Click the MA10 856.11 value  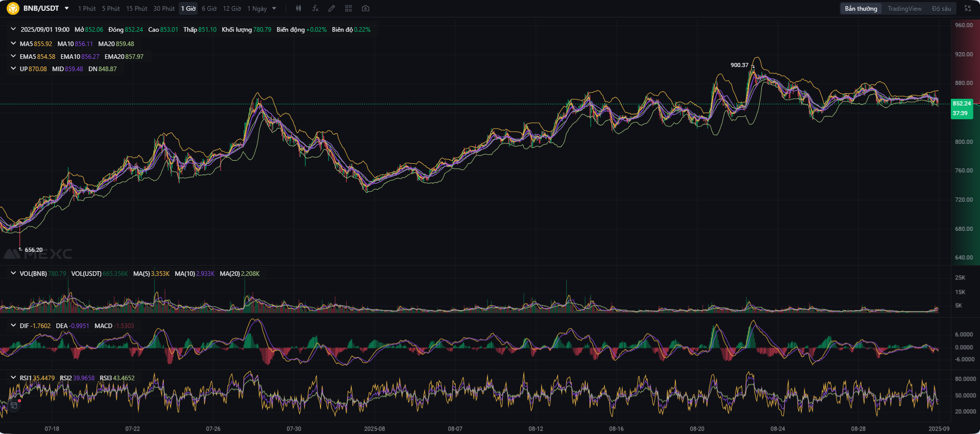[75, 44]
